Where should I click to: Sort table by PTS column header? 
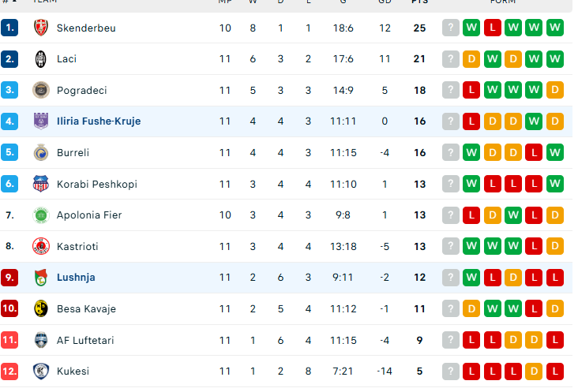pyautogui.click(x=419, y=2)
